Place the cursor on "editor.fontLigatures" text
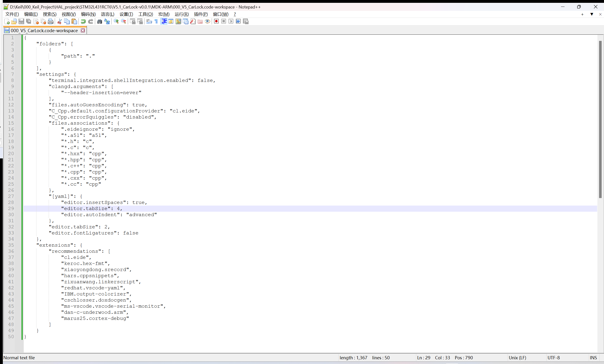The width and height of the screenshot is (604, 364). point(83,233)
